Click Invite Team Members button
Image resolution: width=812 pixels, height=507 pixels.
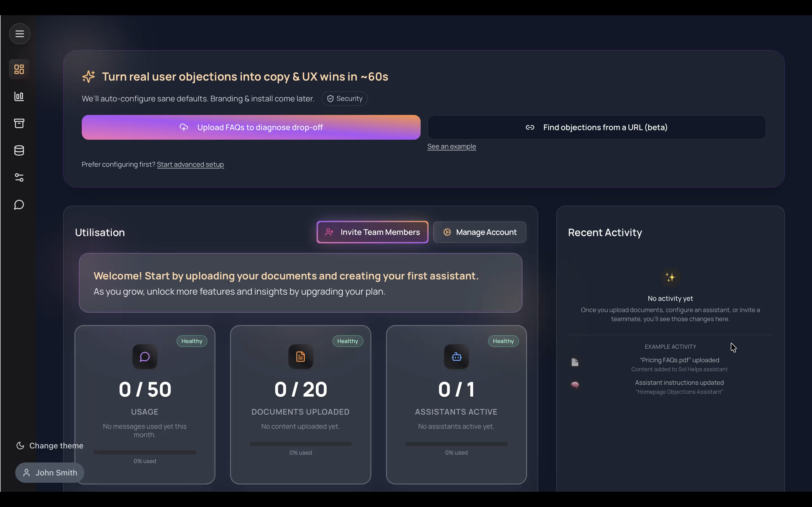pyautogui.click(x=372, y=232)
